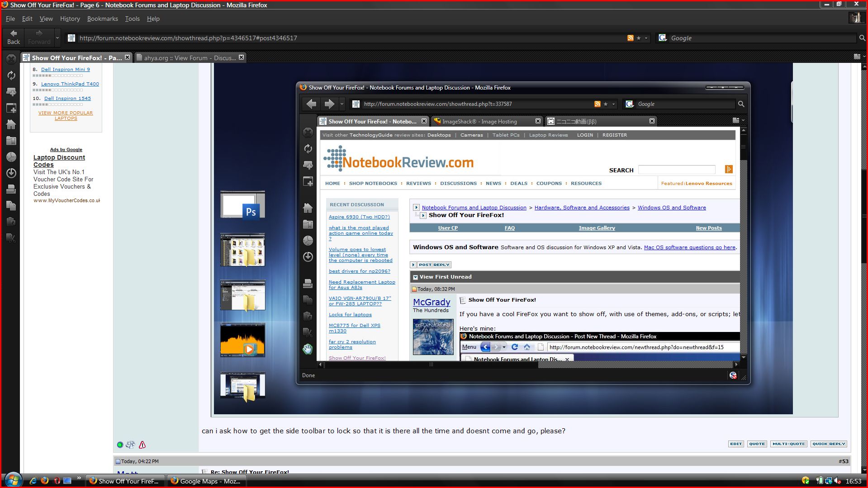Viewport: 868px width, 488px height.
Task: Expand quick launch overflow chevron
Action: [x=79, y=478]
